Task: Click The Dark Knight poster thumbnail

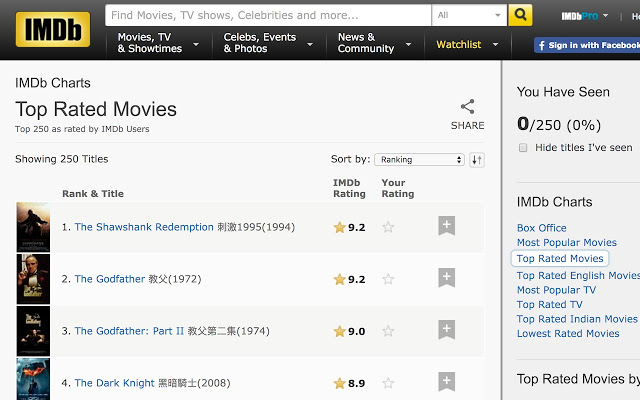Action: click(x=33, y=379)
